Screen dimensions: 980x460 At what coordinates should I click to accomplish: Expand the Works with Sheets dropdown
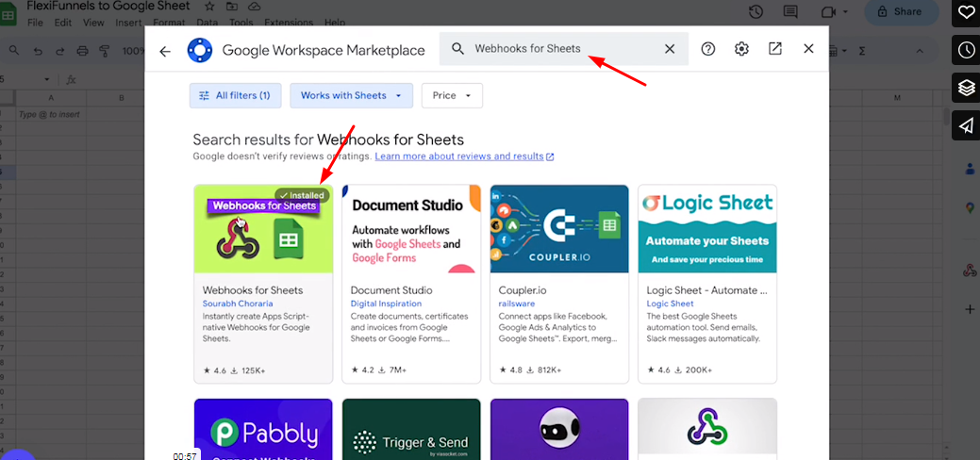tap(351, 95)
